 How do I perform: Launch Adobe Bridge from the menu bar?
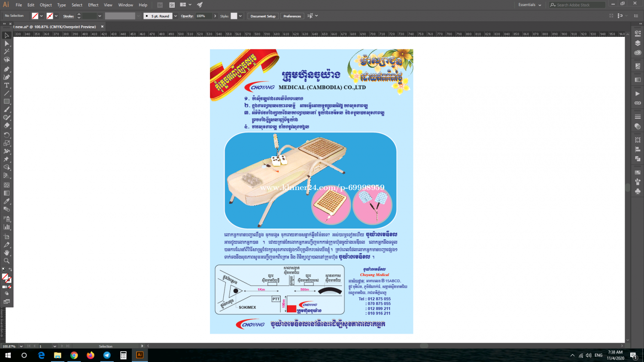(160, 5)
